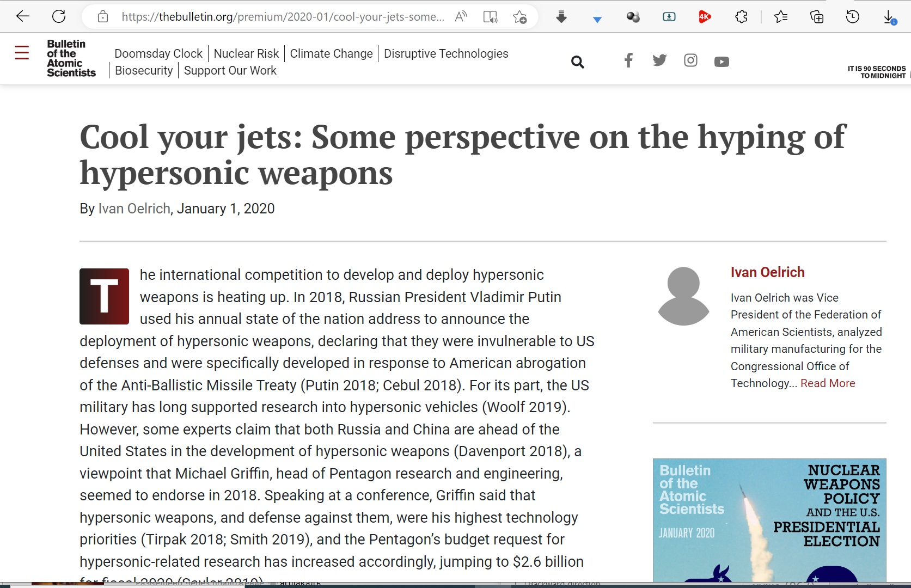Reload the page with the refresh icon
The width and height of the screenshot is (911, 588).
(x=59, y=16)
